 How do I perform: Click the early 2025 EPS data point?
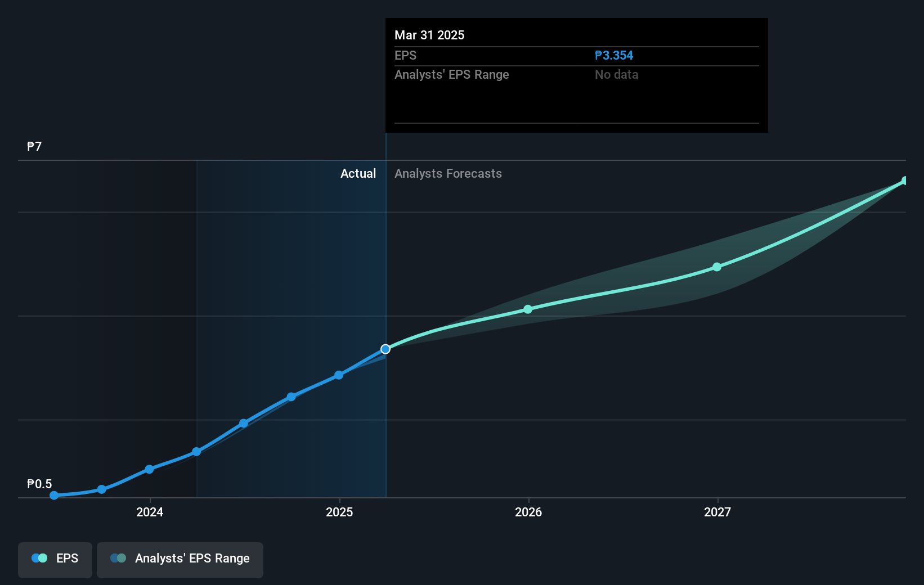339,375
